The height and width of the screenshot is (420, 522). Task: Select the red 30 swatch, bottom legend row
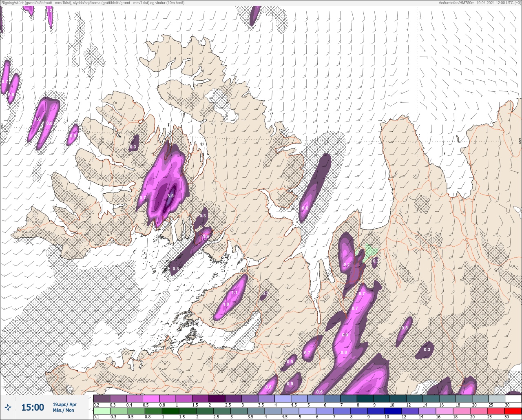coord(513,411)
